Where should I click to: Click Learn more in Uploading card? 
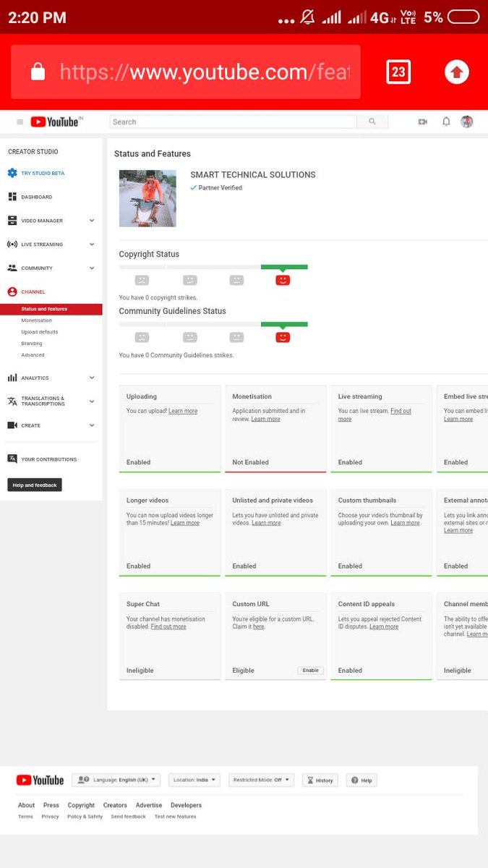point(183,411)
